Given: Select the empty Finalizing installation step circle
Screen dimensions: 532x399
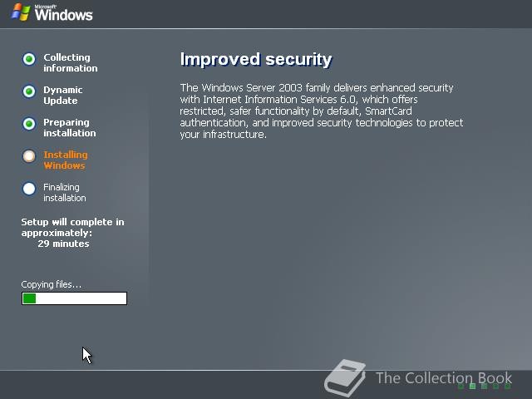Looking at the screenshot, I should (x=29, y=189).
